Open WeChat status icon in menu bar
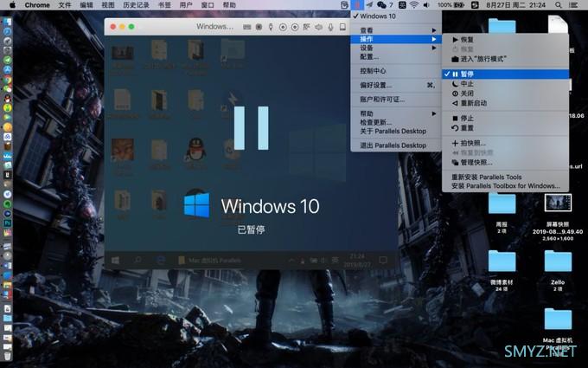 pos(381,5)
